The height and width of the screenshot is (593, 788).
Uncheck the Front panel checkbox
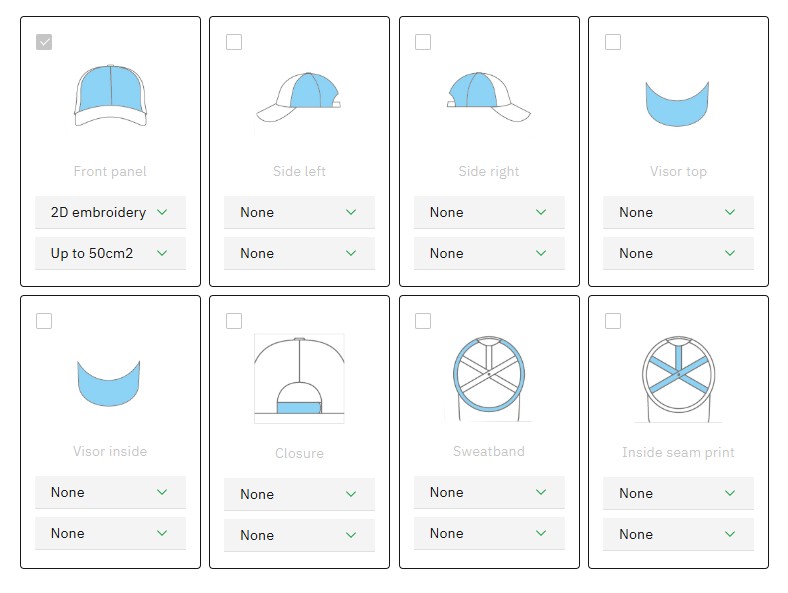coord(44,42)
